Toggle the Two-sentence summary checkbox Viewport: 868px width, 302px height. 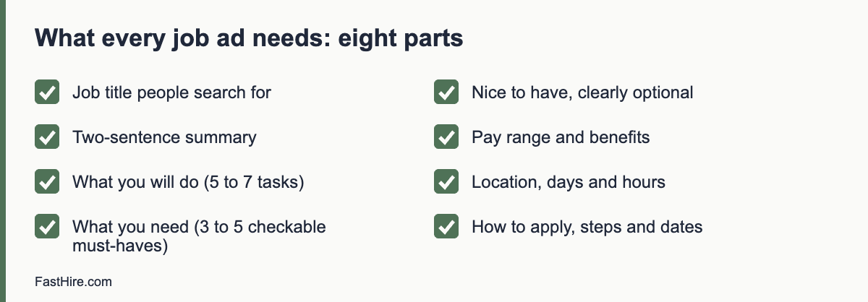point(47,137)
